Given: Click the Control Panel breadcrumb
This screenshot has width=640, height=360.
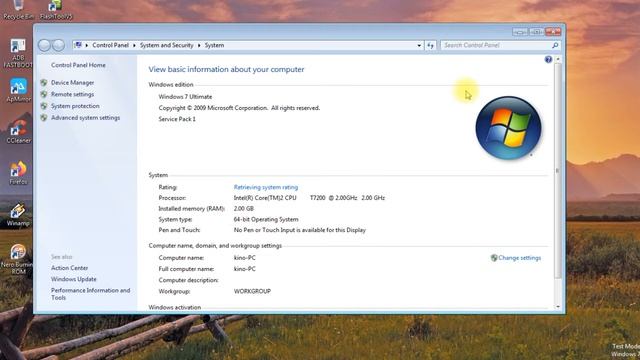Looking at the screenshot, I should tap(110, 45).
